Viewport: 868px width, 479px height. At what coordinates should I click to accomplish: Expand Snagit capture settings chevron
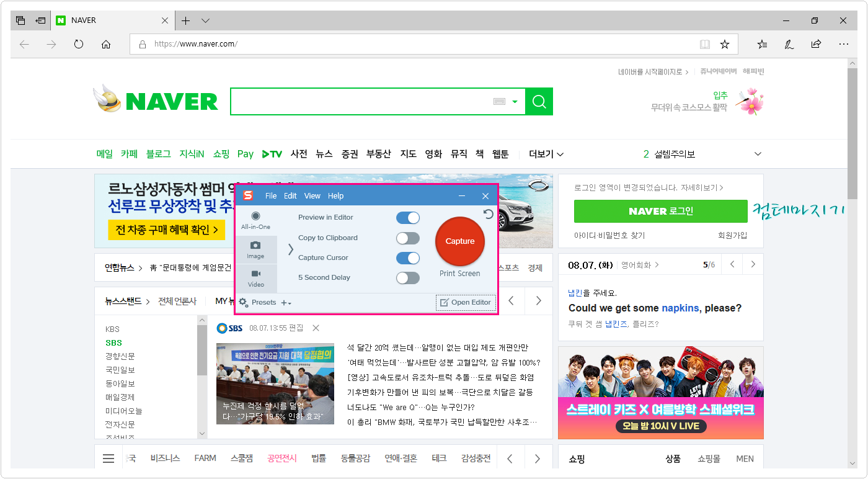point(291,249)
